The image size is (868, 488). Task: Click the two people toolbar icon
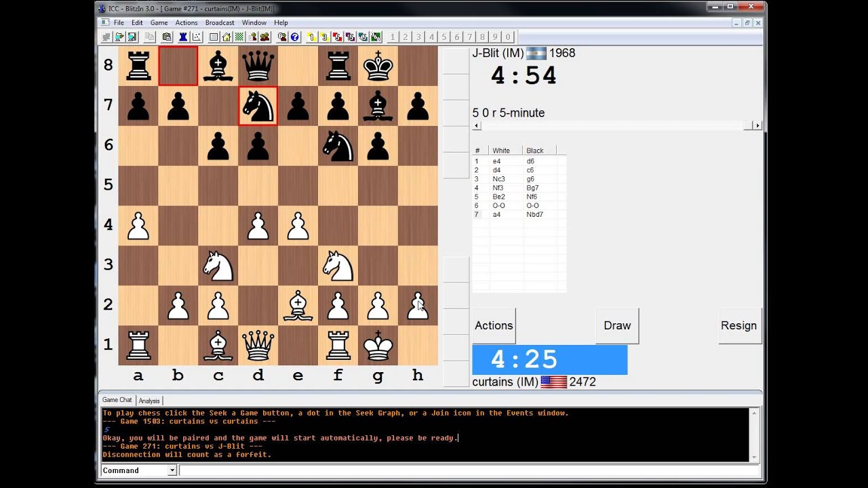(x=264, y=37)
